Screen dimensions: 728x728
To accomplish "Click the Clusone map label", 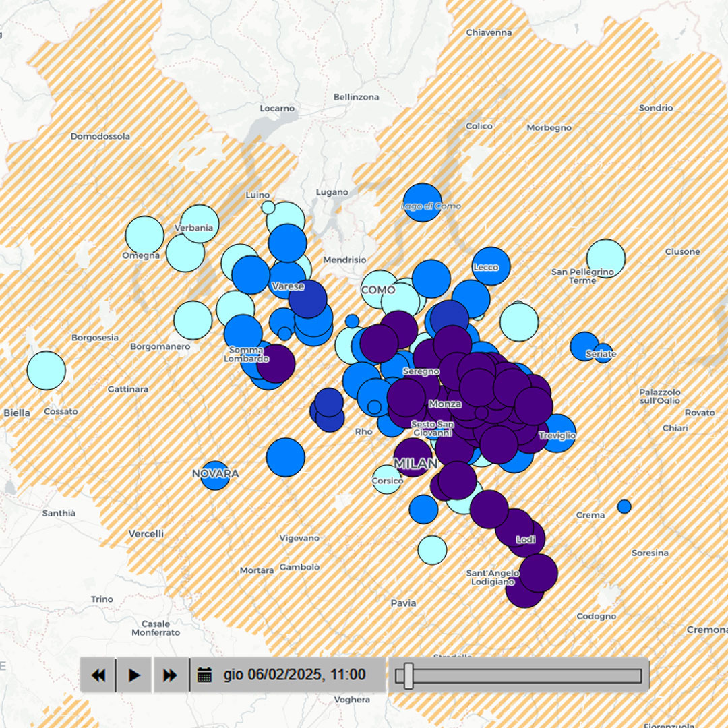I will (682, 251).
